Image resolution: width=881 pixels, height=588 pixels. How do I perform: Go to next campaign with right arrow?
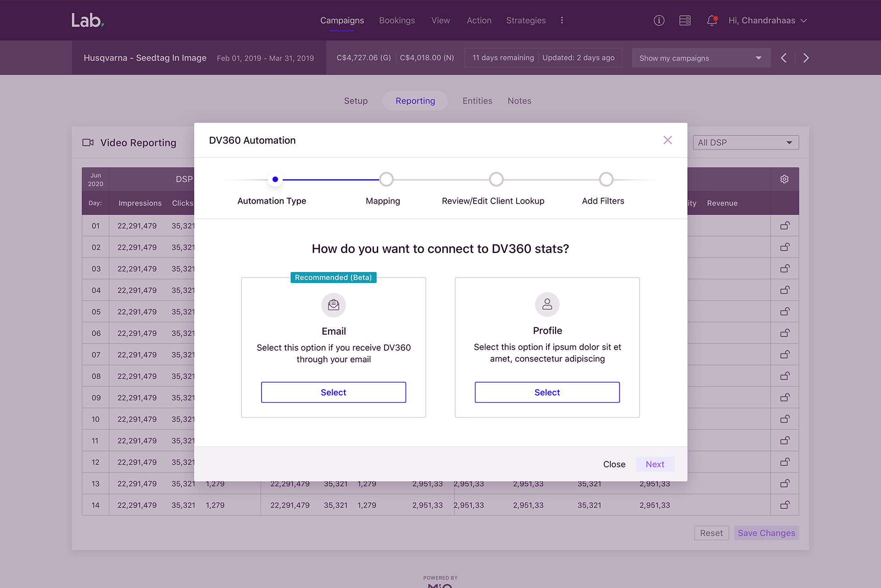pos(806,58)
